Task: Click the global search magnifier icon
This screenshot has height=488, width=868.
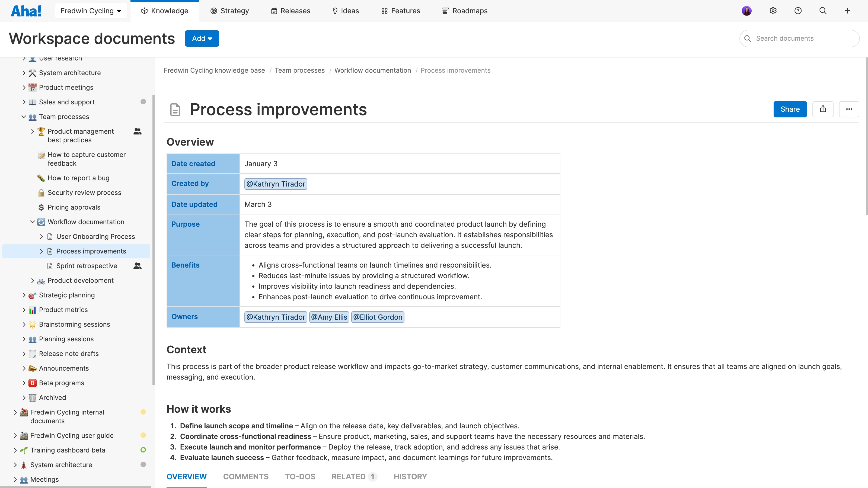Action: pyautogui.click(x=823, y=11)
